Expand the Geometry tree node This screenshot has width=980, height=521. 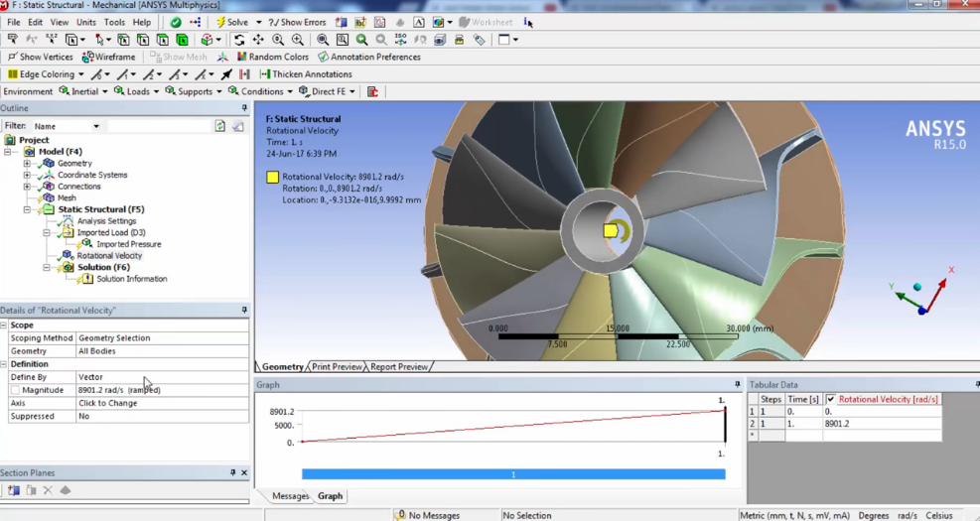[27, 164]
